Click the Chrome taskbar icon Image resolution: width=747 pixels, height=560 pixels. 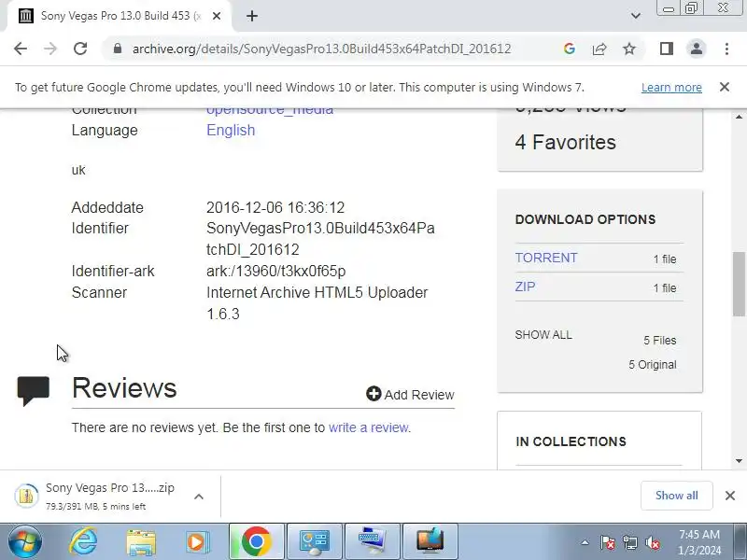(256, 542)
